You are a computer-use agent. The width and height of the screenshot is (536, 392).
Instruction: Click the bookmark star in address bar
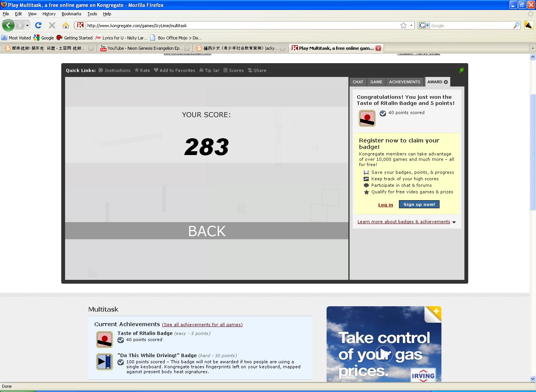(404, 25)
